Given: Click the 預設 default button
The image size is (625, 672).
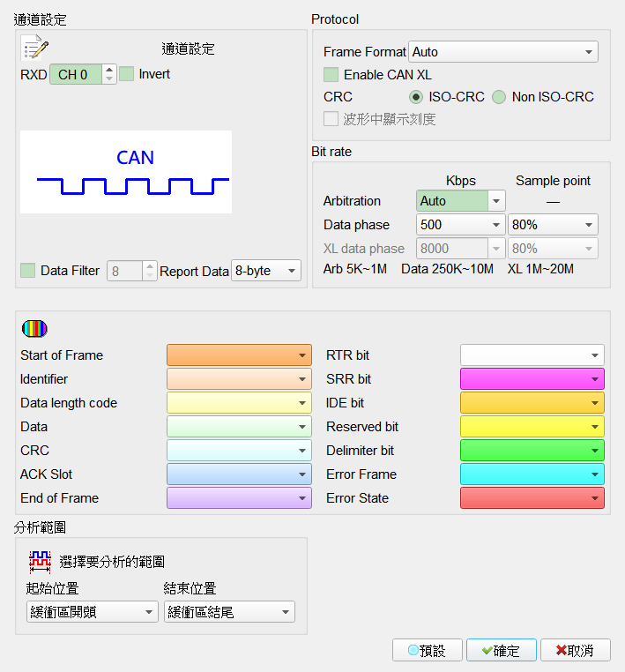Looking at the screenshot, I should [x=428, y=651].
